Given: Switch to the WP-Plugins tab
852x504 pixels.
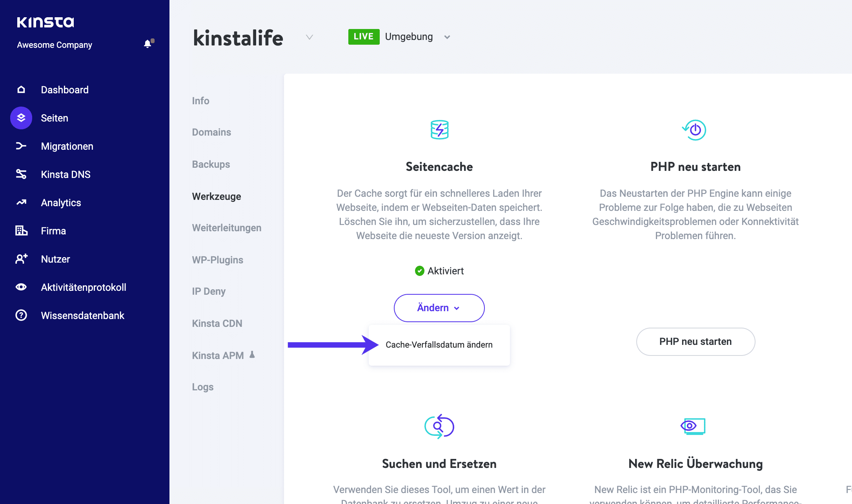Looking at the screenshot, I should (x=218, y=260).
